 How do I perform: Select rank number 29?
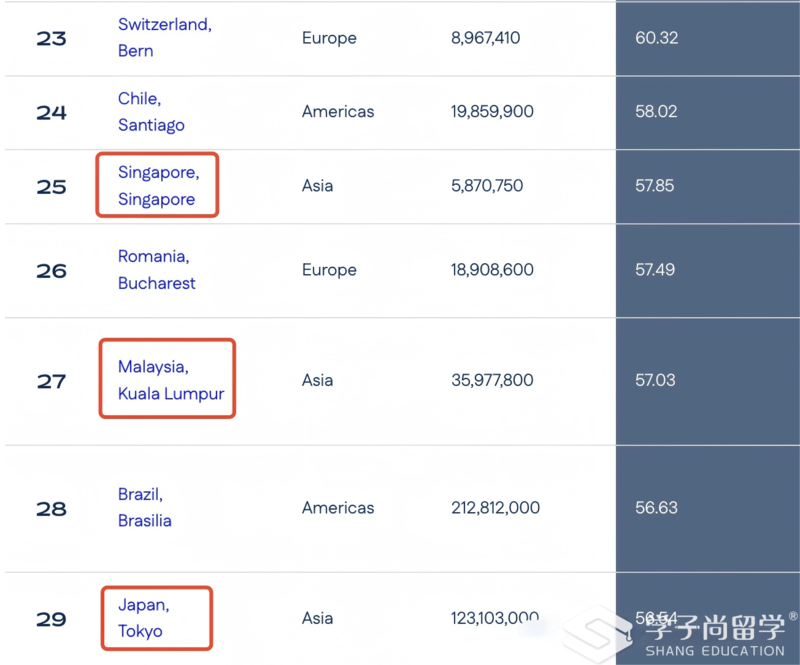(x=51, y=620)
